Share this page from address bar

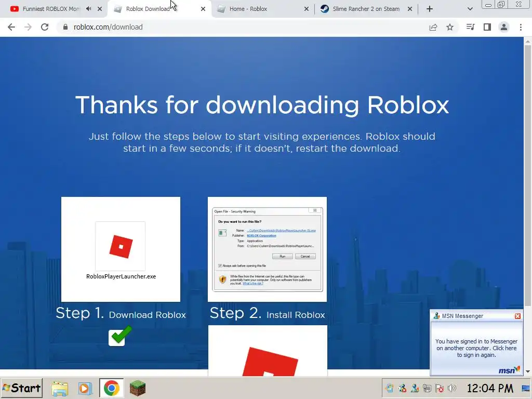[x=433, y=27]
